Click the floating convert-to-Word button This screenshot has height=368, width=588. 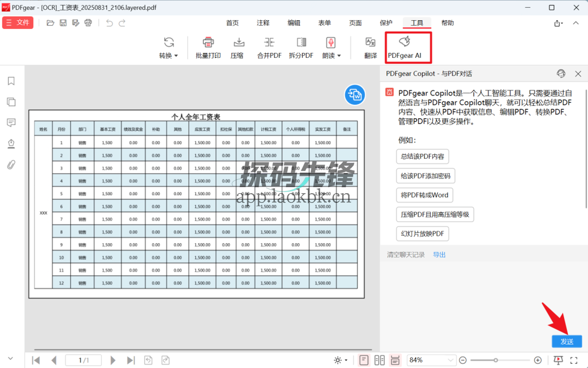tap(355, 95)
